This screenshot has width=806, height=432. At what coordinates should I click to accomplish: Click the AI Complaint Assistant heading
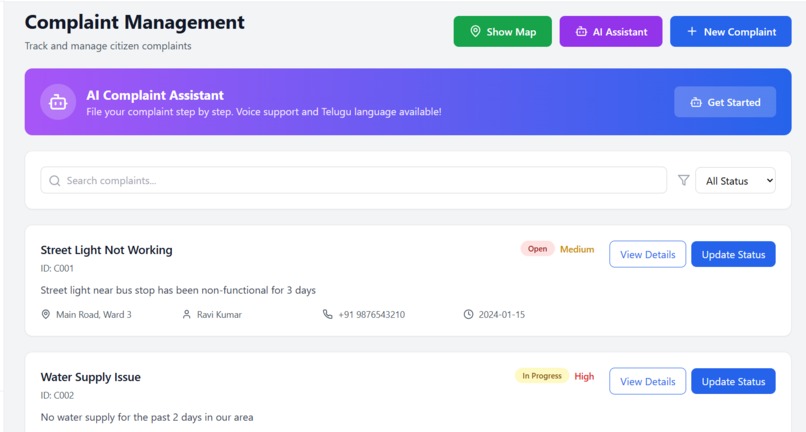155,95
